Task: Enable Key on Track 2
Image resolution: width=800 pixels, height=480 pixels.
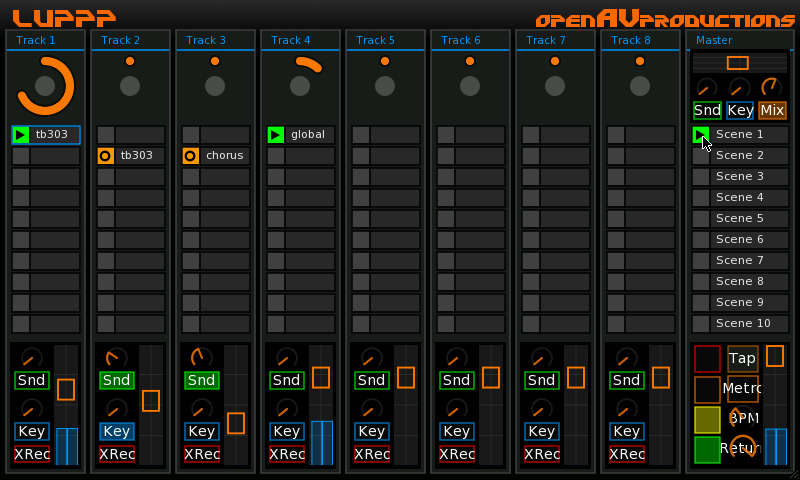Action: click(x=116, y=431)
